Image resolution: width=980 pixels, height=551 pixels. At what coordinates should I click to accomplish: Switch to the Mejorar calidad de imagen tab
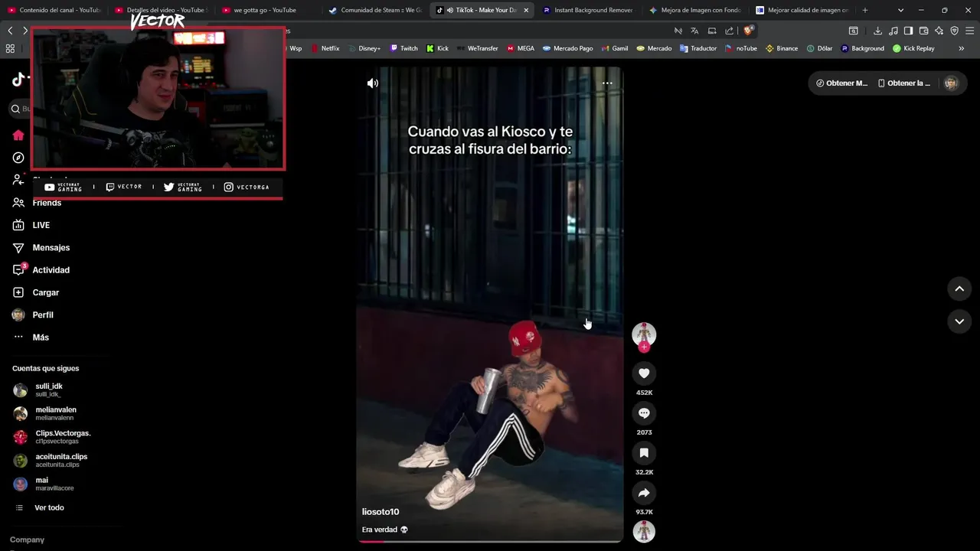(802, 10)
